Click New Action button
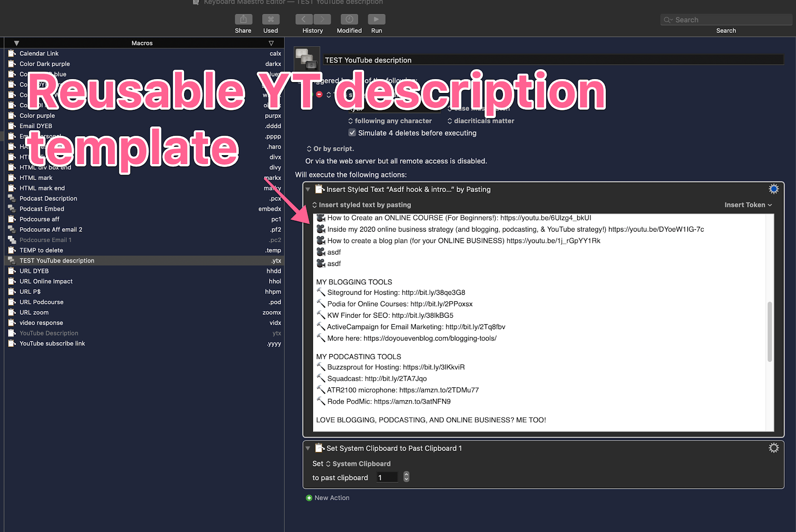This screenshot has width=796, height=532. 328,498
